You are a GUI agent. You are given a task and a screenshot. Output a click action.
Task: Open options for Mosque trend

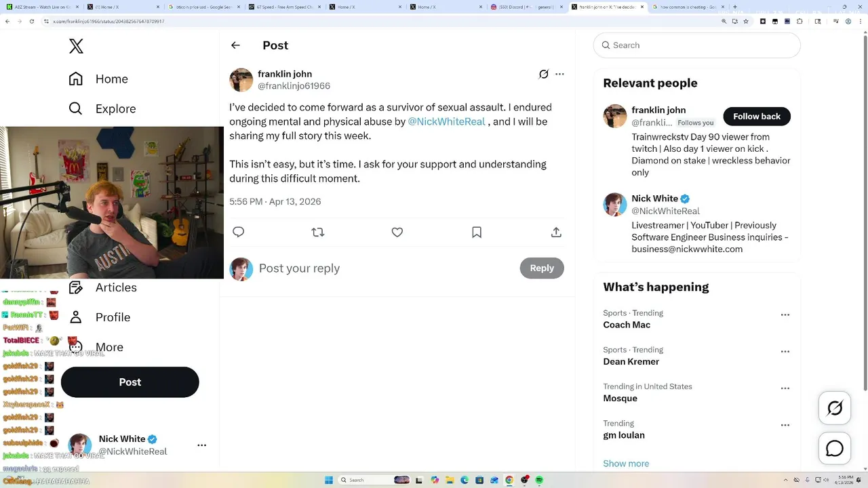[x=785, y=388]
